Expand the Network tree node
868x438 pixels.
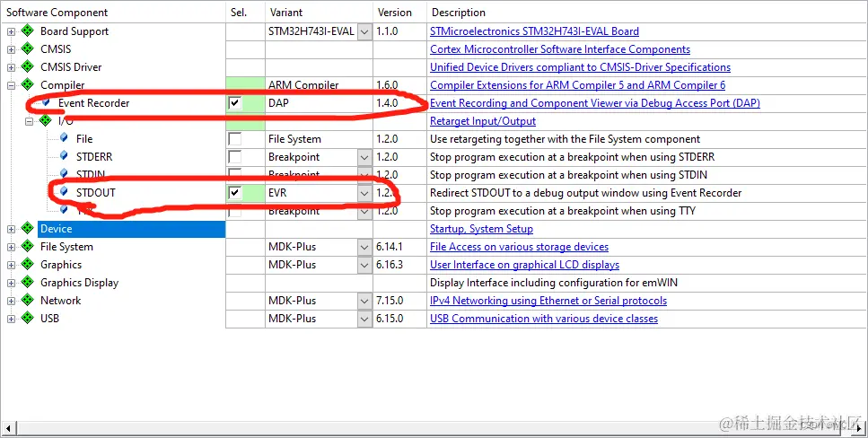click(11, 301)
